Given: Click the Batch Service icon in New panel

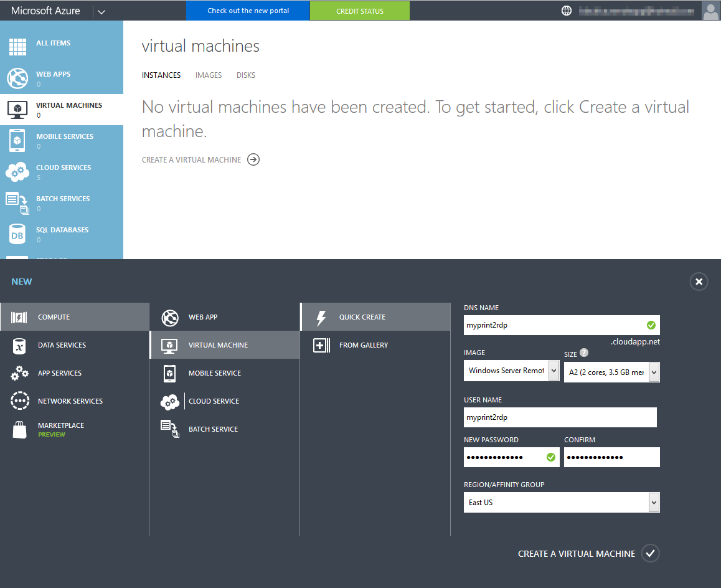Looking at the screenshot, I should pyautogui.click(x=170, y=429).
